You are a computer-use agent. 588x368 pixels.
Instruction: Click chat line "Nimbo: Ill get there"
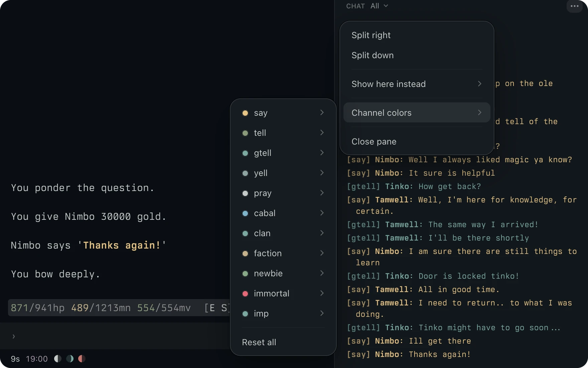pyautogui.click(x=409, y=341)
